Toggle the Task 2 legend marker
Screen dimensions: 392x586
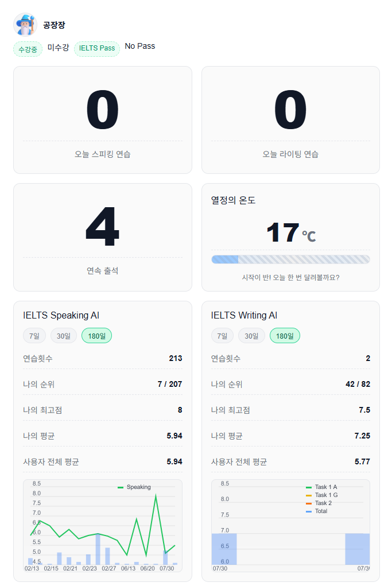coord(309,503)
